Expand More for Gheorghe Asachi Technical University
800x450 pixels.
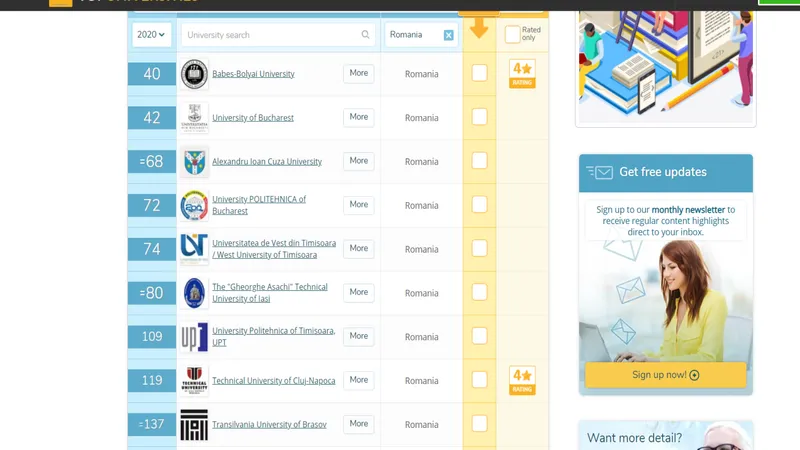pyautogui.click(x=359, y=292)
